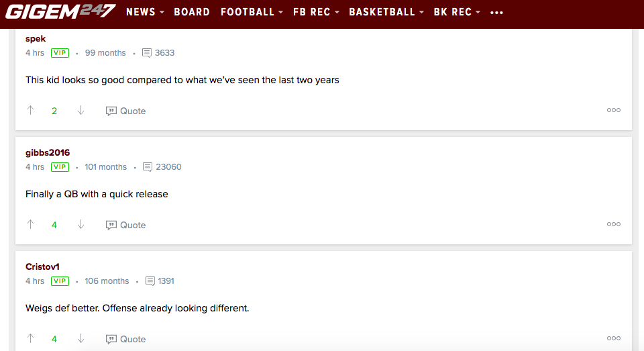Screen dimensions: 644x351
Task: Click the GIGEM247 site logo
Action: 60,11
